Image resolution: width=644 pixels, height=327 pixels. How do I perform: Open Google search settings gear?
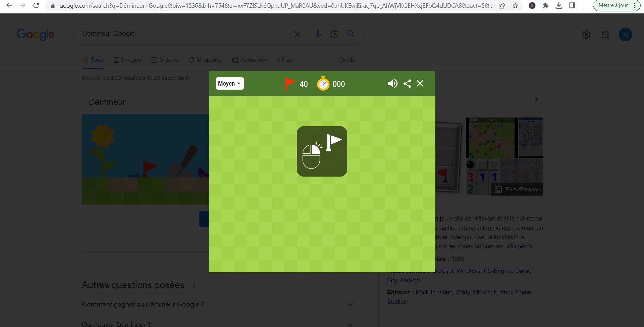[x=586, y=35]
